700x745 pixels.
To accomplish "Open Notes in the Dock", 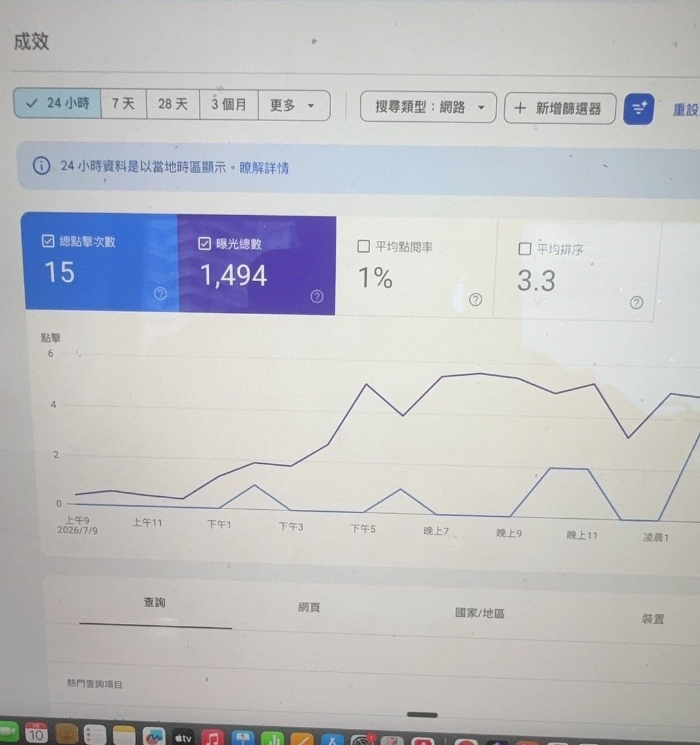I will (124, 735).
